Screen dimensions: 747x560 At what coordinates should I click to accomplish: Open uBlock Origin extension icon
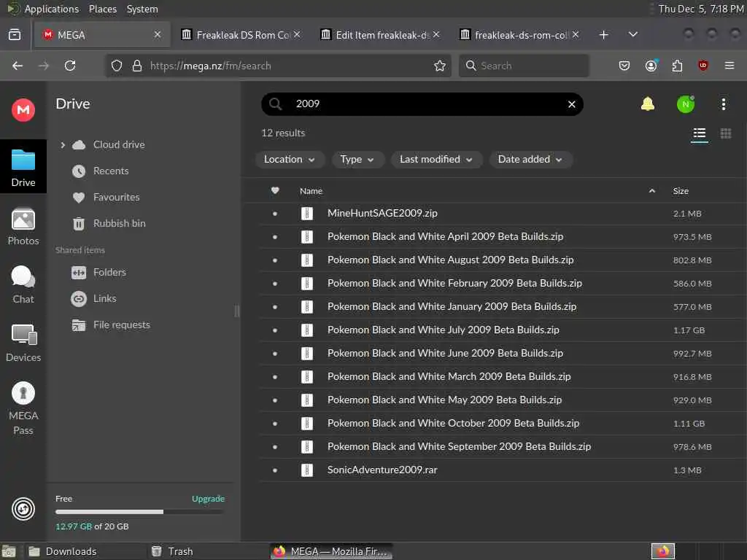tap(703, 66)
